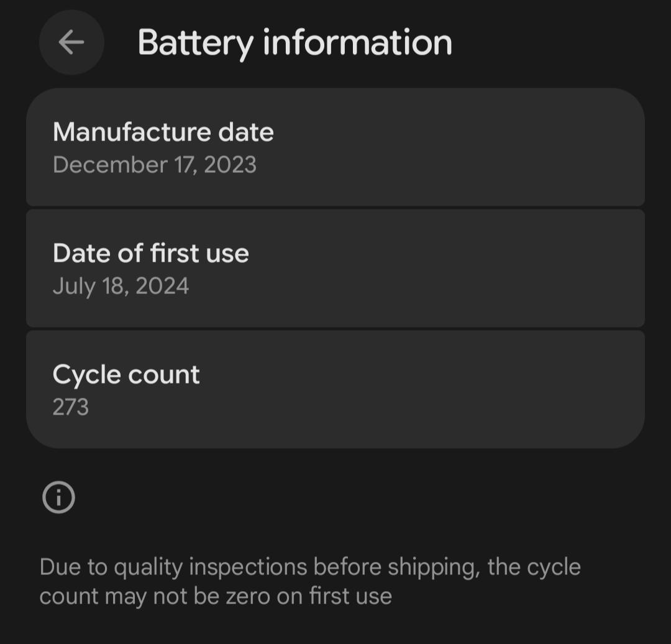Screen dimensions: 671x644
Task: Click the July 18, 2024 date value
Action: (121, 286)
